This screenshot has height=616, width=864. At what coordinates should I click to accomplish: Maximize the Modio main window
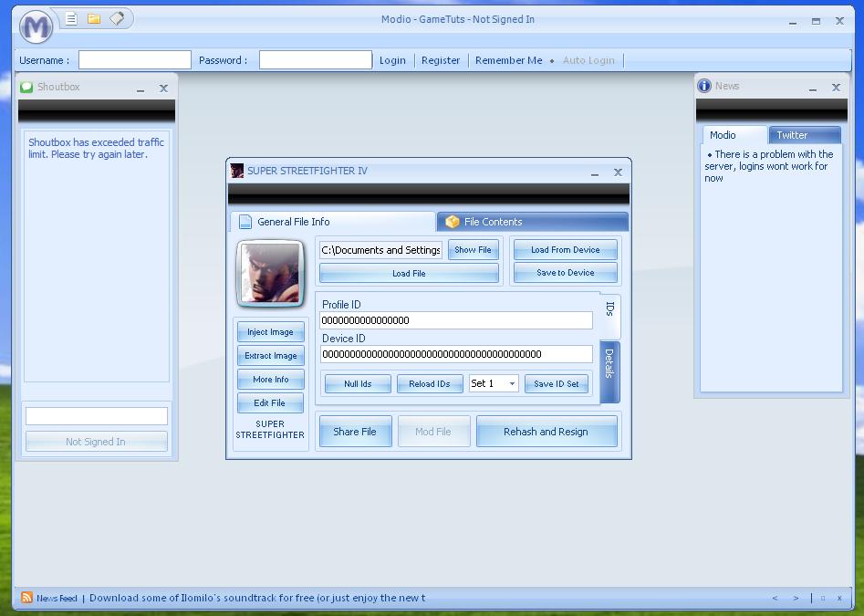[x=816, y=21]
